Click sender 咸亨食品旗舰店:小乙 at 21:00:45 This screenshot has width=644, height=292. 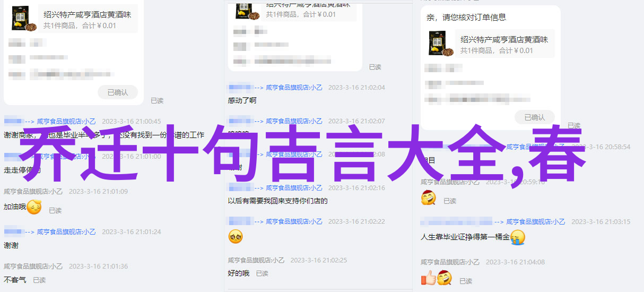click(x=67, y=122)
